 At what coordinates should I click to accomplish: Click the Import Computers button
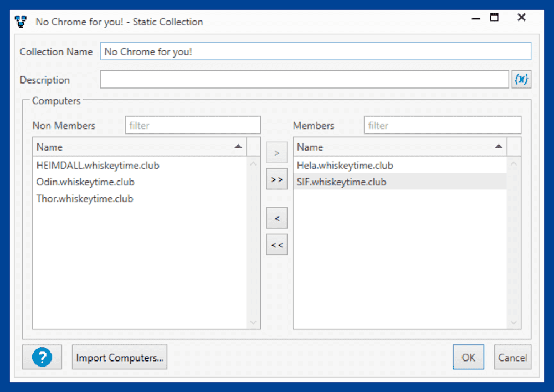pos(119,357)
